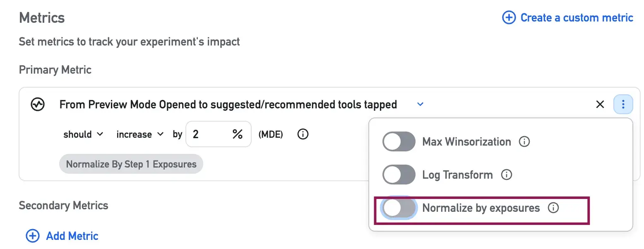Remove the primary metric with the X icon
The height and width of the screenshot is (249, 644).
(600, 105)
